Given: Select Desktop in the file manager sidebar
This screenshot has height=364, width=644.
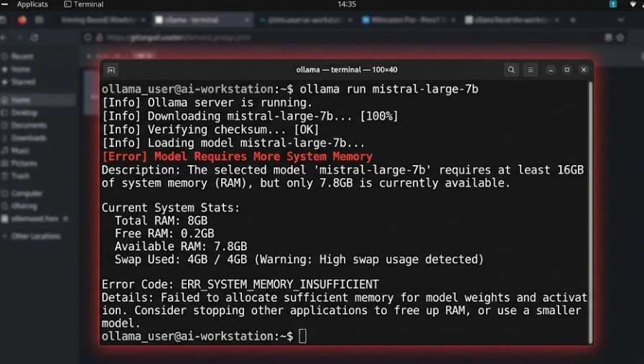Looking at the screenshot, I should coord(24,113).
